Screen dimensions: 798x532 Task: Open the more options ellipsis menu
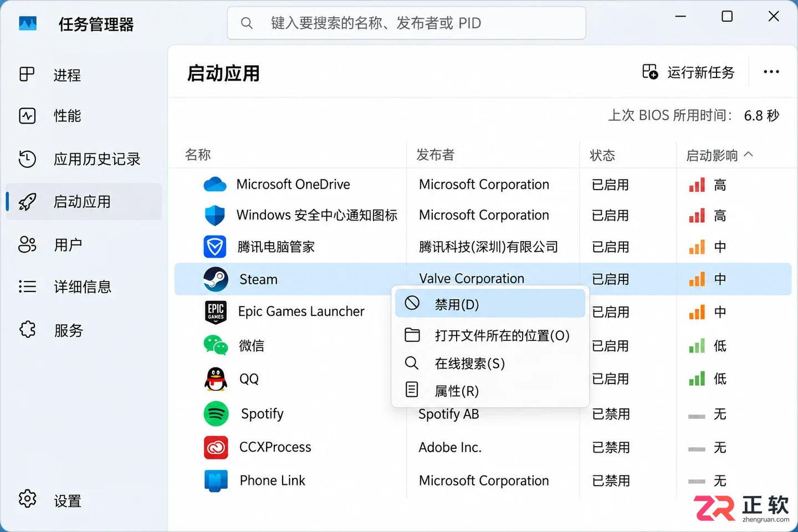click(x=771, y=72)
